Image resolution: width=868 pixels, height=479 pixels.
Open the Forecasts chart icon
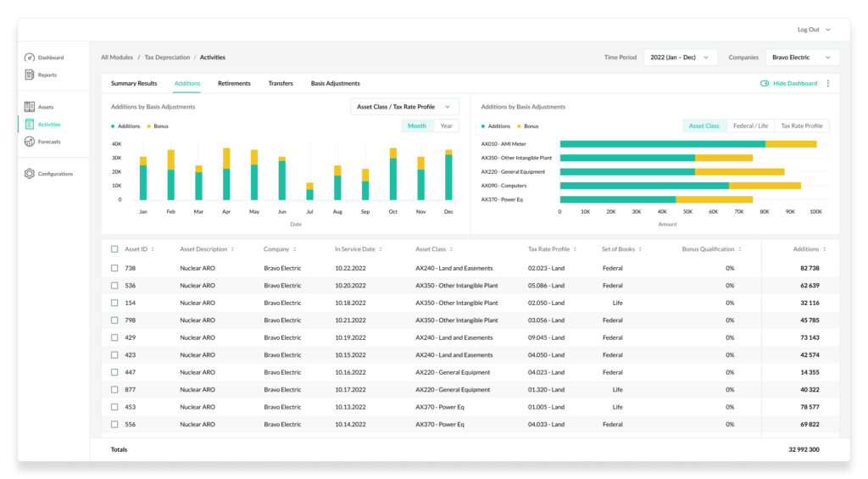pos(30,142)
